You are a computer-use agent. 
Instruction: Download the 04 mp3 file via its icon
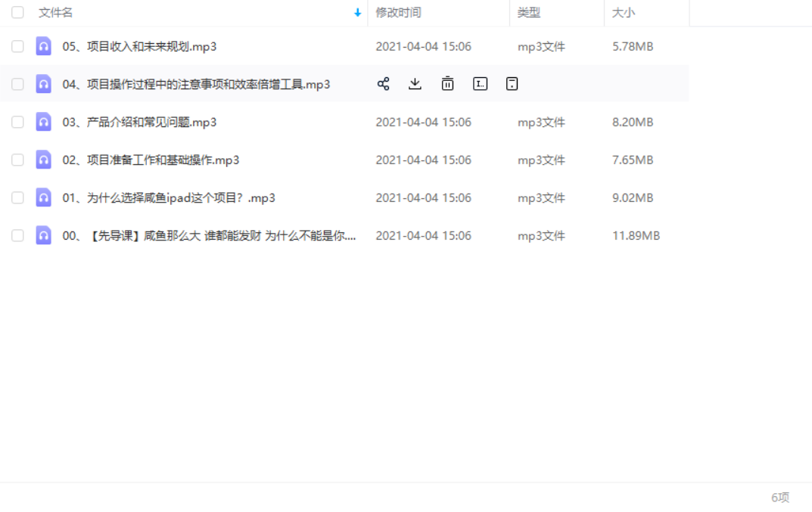coord(415,84)
